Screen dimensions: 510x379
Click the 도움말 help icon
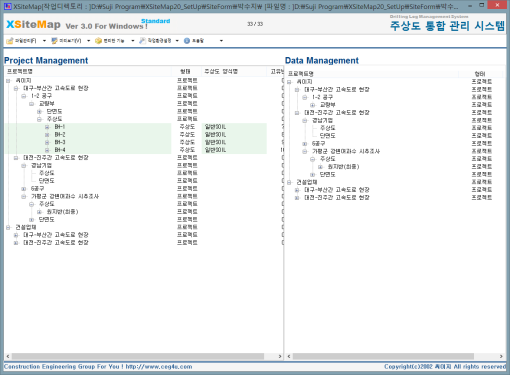(x=187, y=41)
